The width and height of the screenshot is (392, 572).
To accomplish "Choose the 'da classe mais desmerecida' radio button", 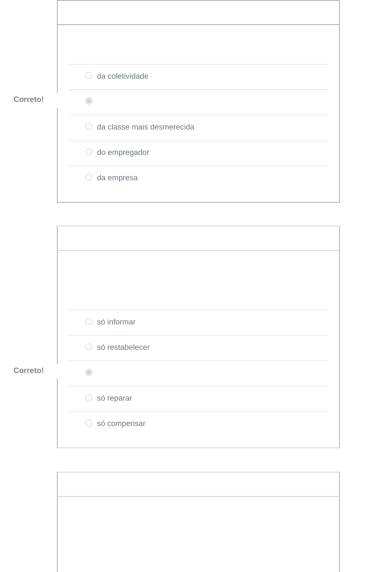I will (89, 127).
